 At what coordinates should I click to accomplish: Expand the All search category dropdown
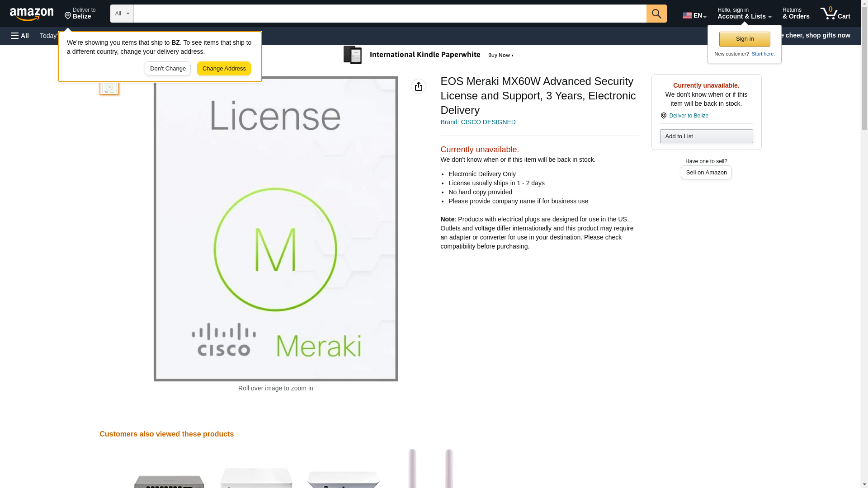click(122, 14)
